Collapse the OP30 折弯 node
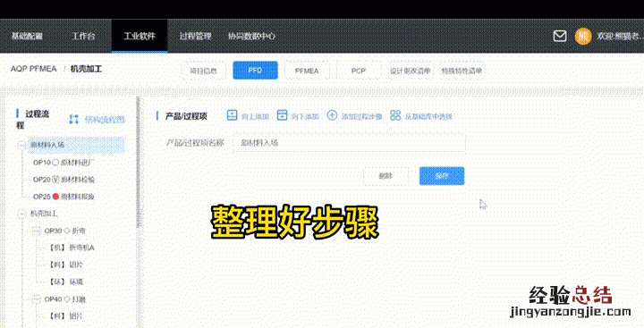The height and width of the screenshot is (328, 644). [x=36, y=231]
